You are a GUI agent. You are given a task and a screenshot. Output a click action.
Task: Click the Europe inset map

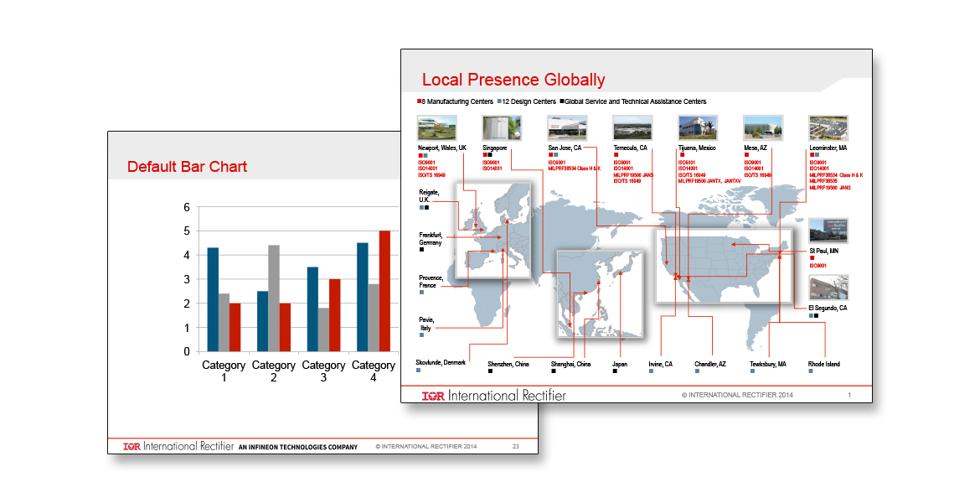493,231
